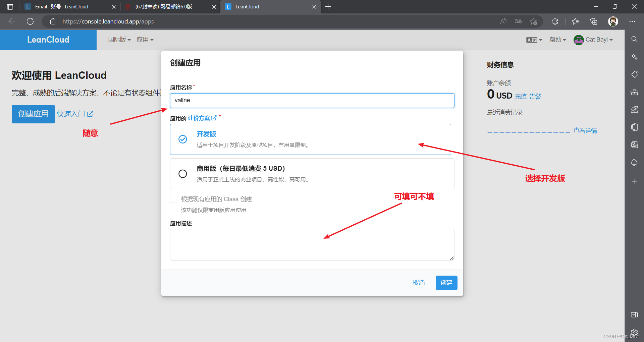Focus the 应用名称 input field
The width and height of the screenshot is (644, 342).
pyautogui.click(x=312, y=101)
